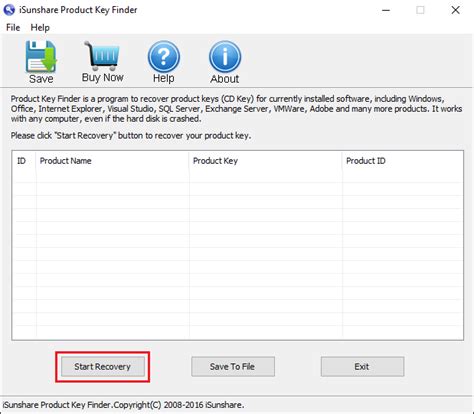Viewport: 474px width, 414px height.
Task: Open Buy Now shopping cart icon
Action: point(102,56)
